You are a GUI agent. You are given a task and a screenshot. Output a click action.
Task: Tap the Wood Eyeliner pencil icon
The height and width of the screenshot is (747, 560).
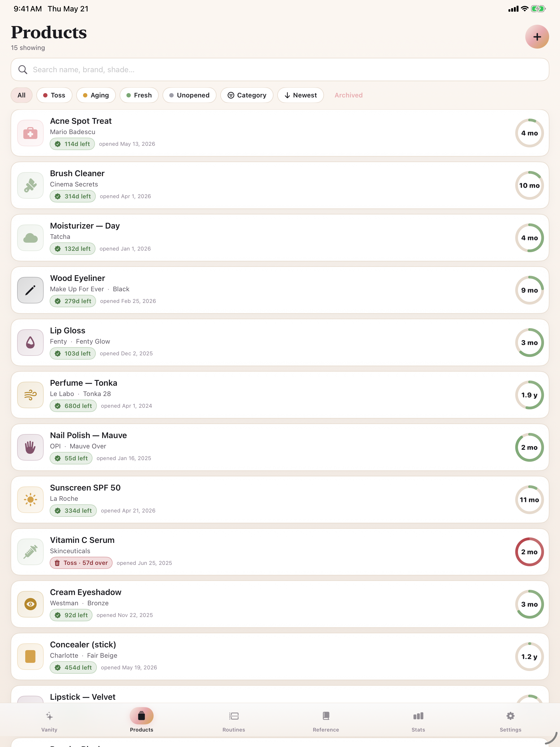(x=30, y=290)
